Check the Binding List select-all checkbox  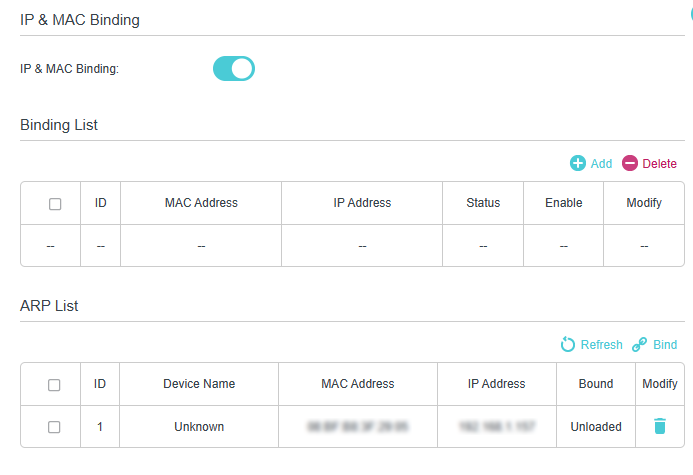click(x=55, y=204)
